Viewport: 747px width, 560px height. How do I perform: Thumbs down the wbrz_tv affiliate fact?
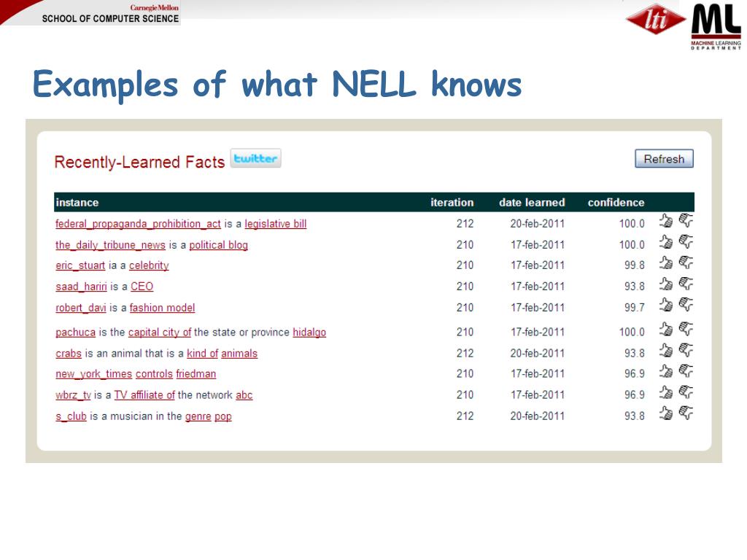686,392
